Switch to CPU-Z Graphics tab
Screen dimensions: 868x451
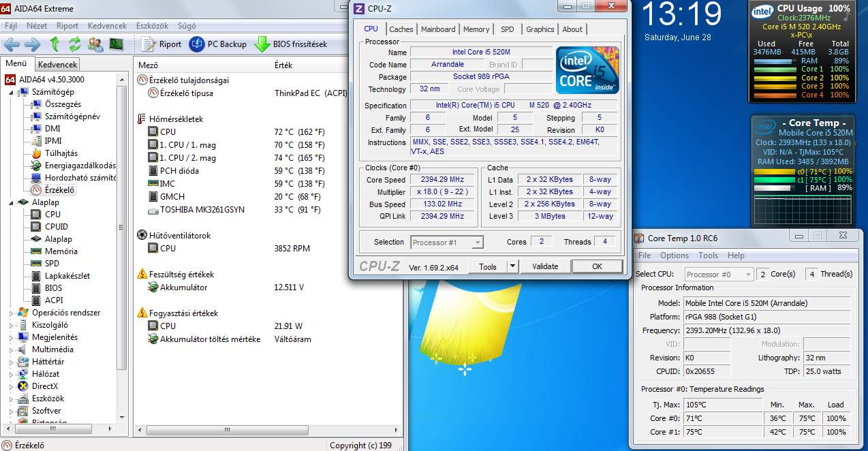coord(540,29)
